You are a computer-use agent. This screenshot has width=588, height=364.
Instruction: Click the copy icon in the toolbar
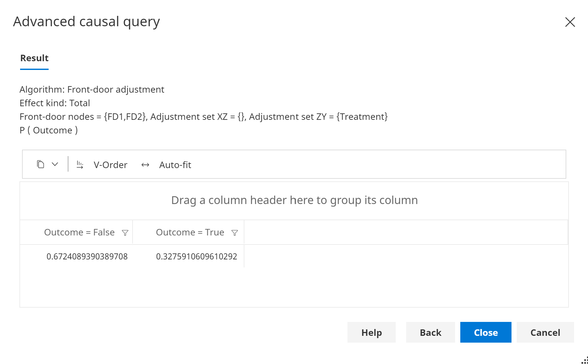pyautogui.click(x=41, y=165)
